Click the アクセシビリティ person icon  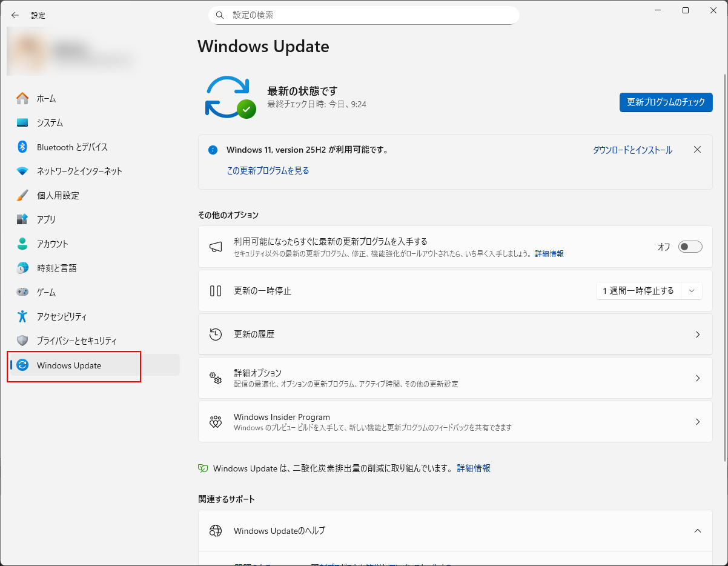(22, 316)
